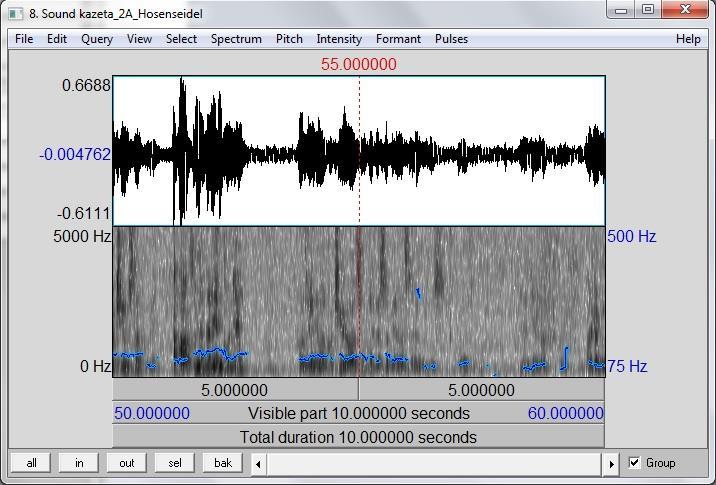Viewport: 716px width, 485px height.
Task: Click the Praat window icon in title bar
Action: click(x=16, y=14)
